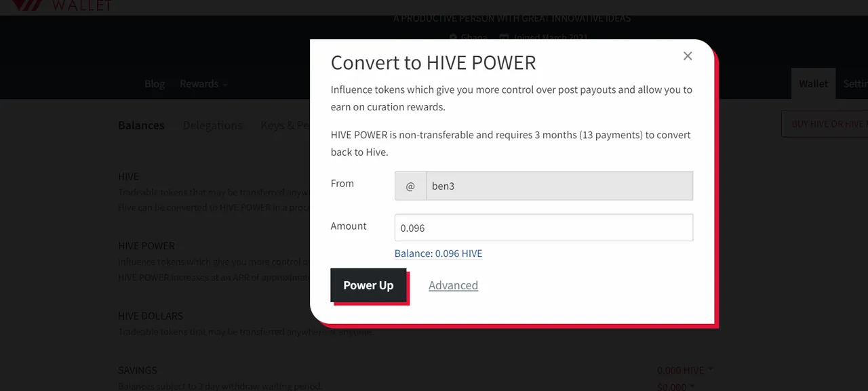Click the From account field ben3

coord(559,186)
